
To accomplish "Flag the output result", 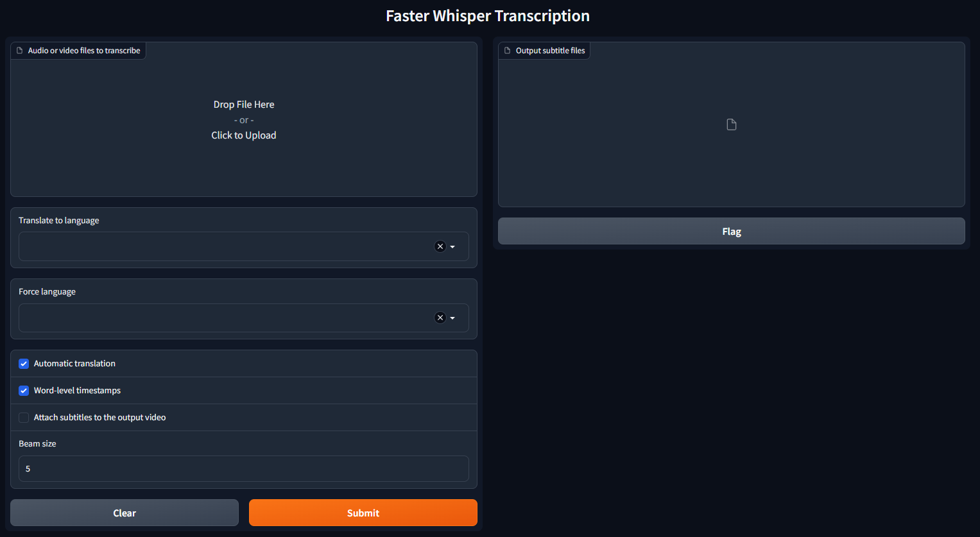I will click(732, 231).
